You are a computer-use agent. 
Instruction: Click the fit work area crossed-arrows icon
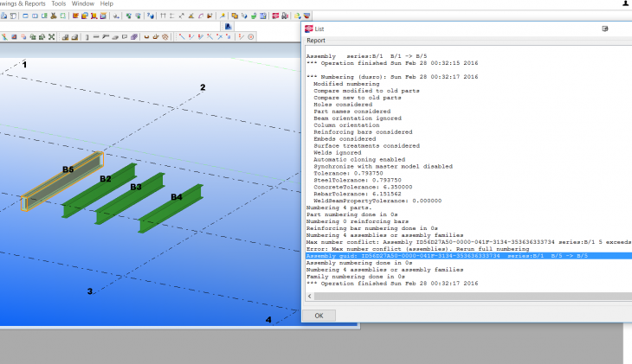51,36
